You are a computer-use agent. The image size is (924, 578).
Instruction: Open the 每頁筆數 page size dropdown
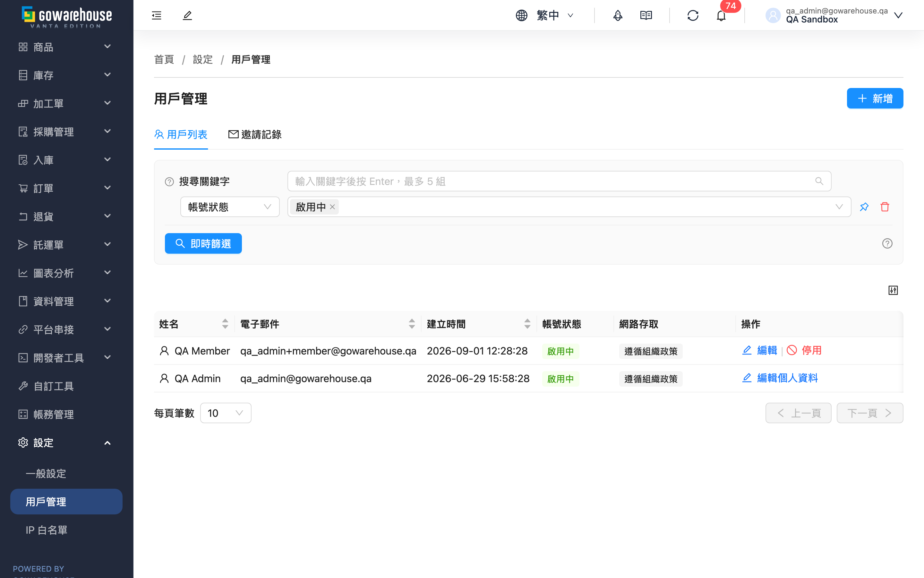226,413
